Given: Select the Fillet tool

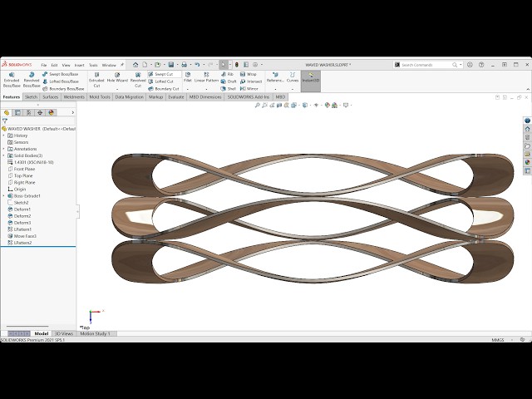Looking at the screenshot, I should (x=188, y=77).
